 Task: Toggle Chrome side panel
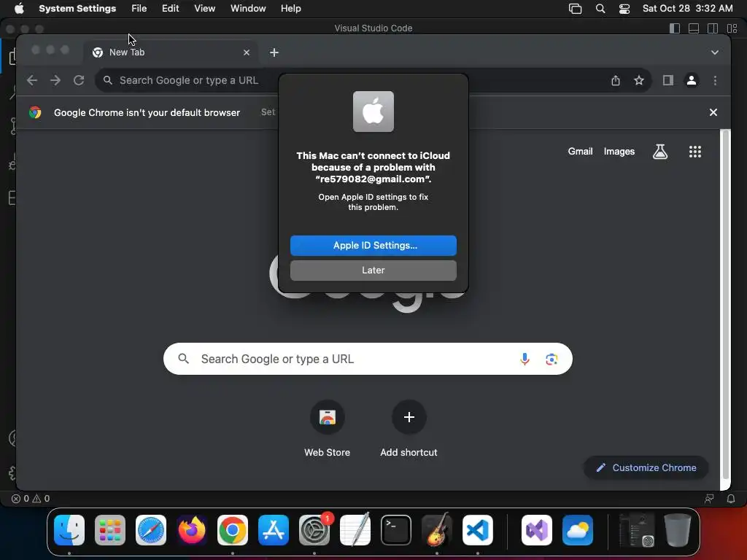tap(668, 80)
